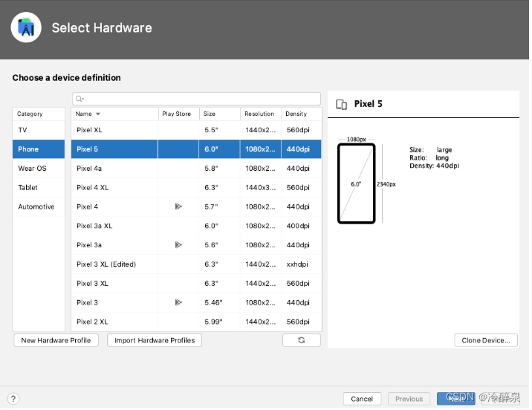Click the Android Studio logo icon
The width and height of the screenshot is (532, 410).
pos(26,27)
